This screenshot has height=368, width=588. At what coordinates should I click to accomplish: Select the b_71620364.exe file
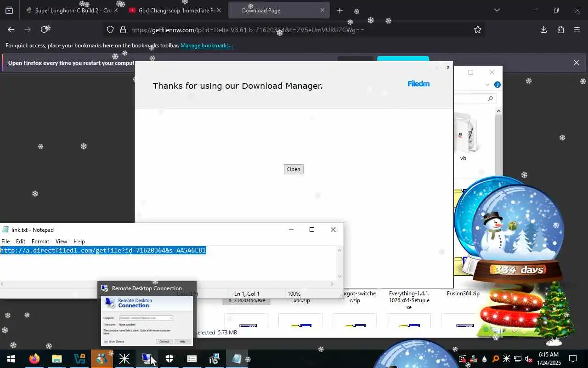247,300
